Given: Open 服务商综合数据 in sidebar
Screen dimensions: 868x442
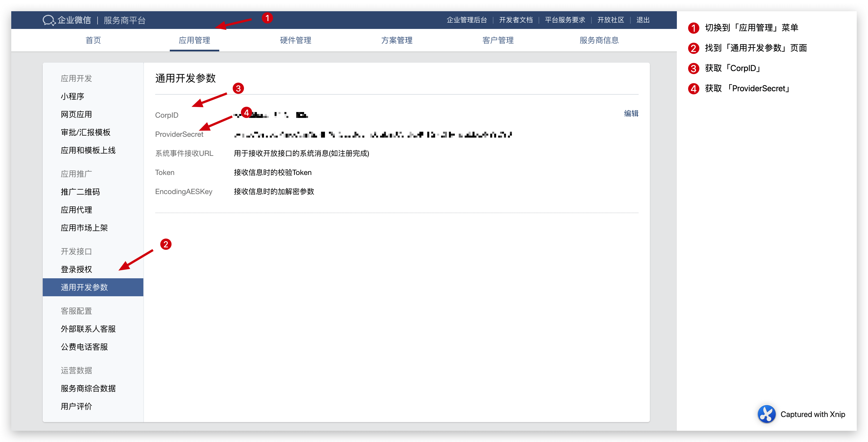Looking at the screenshot, I should (88, 388).
